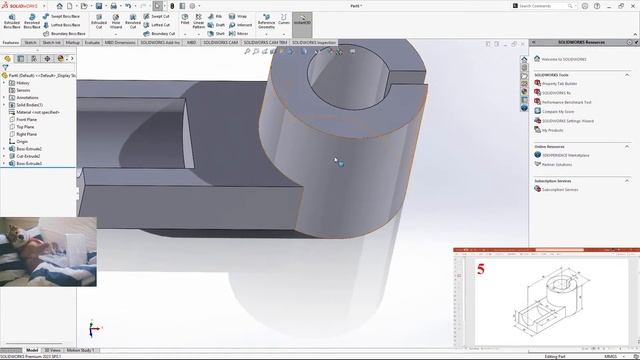Image resolution: width=640 pixels, height=360 pixels.
Task: Switch to the Sketch tab
Action: coord(30,42)
